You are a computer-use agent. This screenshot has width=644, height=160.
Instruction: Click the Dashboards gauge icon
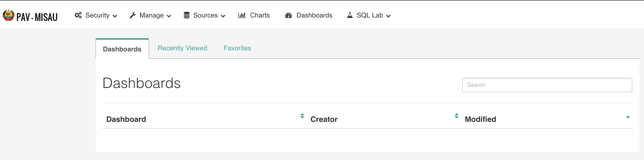[288, 15]
